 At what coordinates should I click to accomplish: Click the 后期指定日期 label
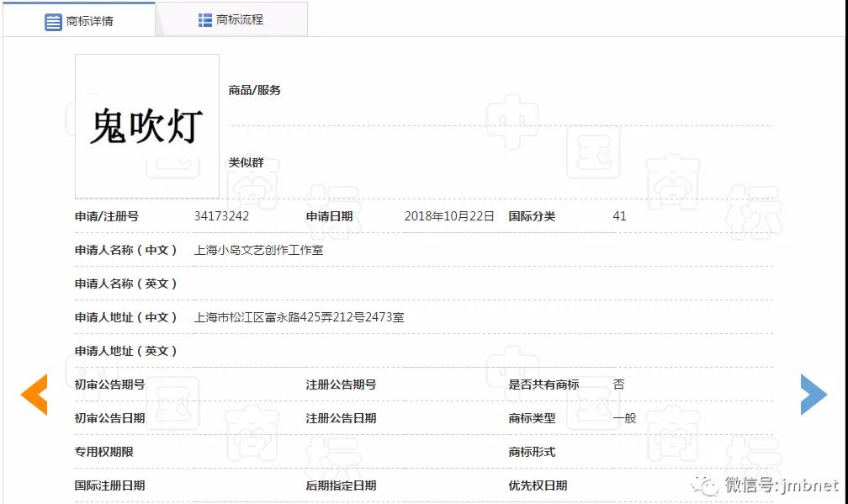[x=342, y=485]
